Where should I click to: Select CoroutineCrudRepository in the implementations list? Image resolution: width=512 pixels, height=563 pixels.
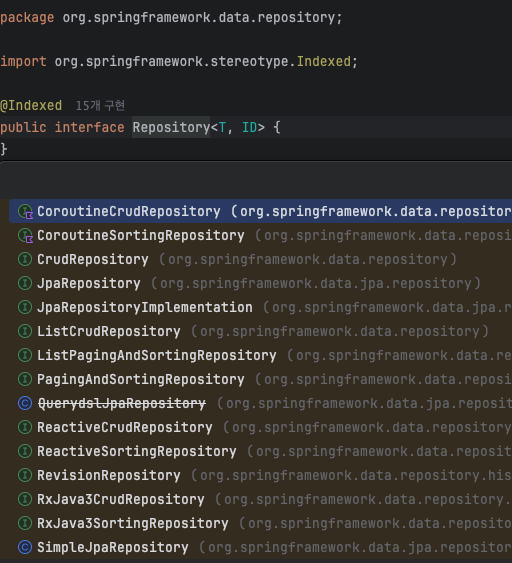(x=260, y=211)
